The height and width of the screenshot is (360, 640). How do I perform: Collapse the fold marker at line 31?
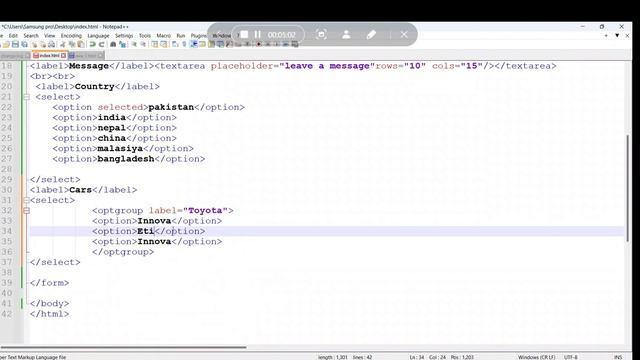(27, 200)
